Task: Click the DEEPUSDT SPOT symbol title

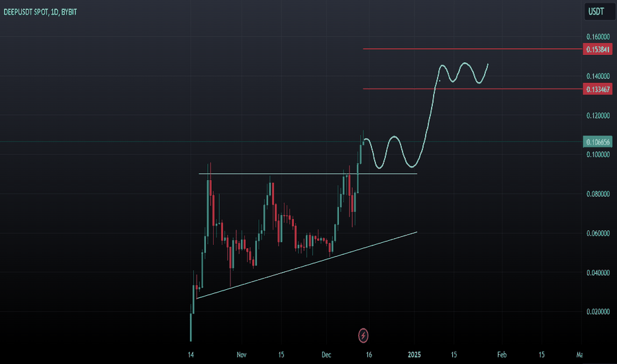Action: [40, 12]
